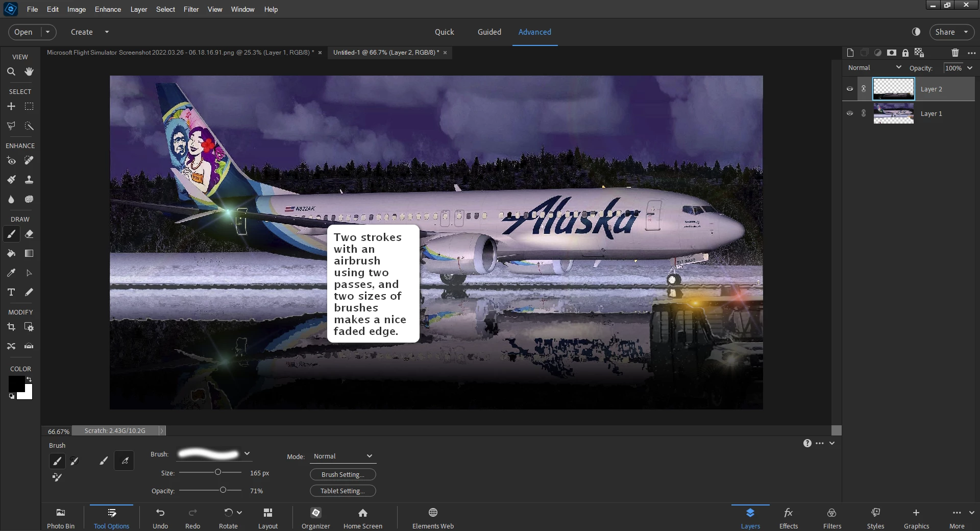Expand the Create dropdown arrow
The image size is (980, 531).
click(x=107, y=32)
